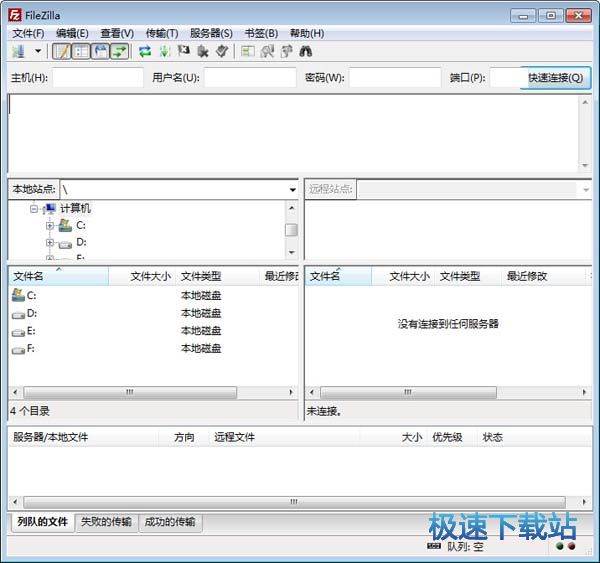Expand the C: drive tree node

(50, 226)
